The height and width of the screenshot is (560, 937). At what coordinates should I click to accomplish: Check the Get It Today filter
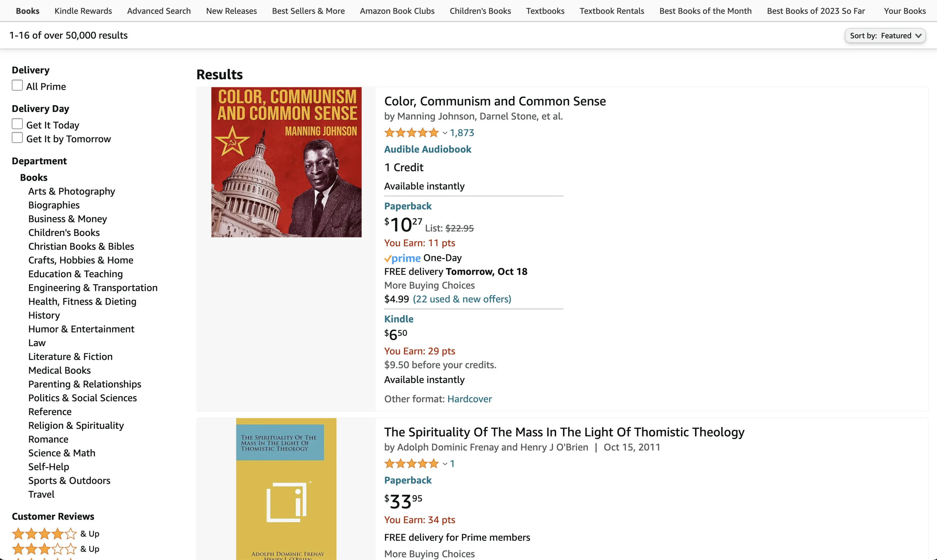tap(17, 124)
